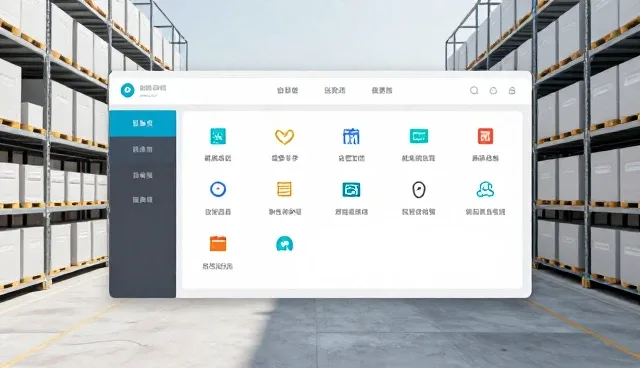Click the yellow heart outline icon
640x368 pixels.
[284, 137]
